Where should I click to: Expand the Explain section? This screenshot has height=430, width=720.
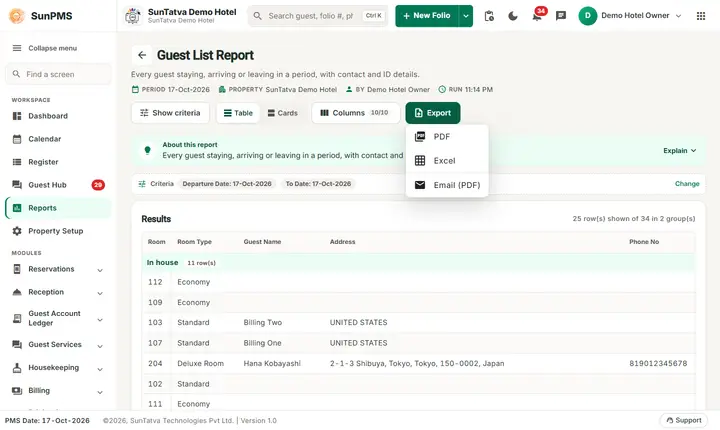(680, 151)
